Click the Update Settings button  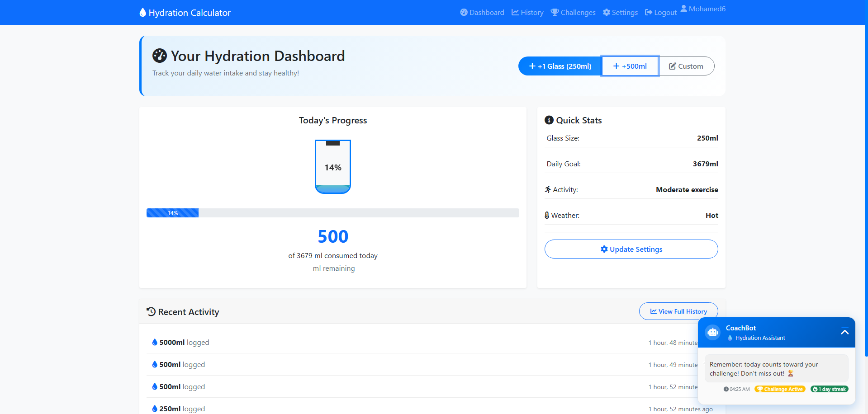pos(631,249)
